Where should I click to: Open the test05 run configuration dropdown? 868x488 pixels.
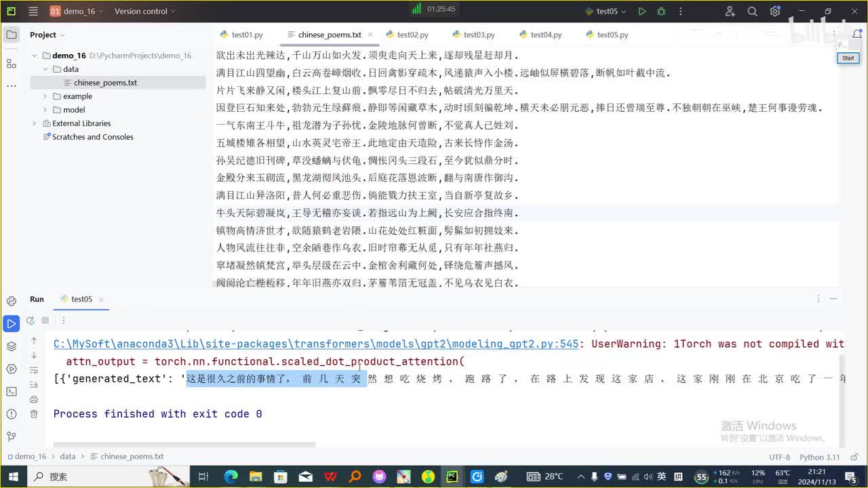coord(606,12)
